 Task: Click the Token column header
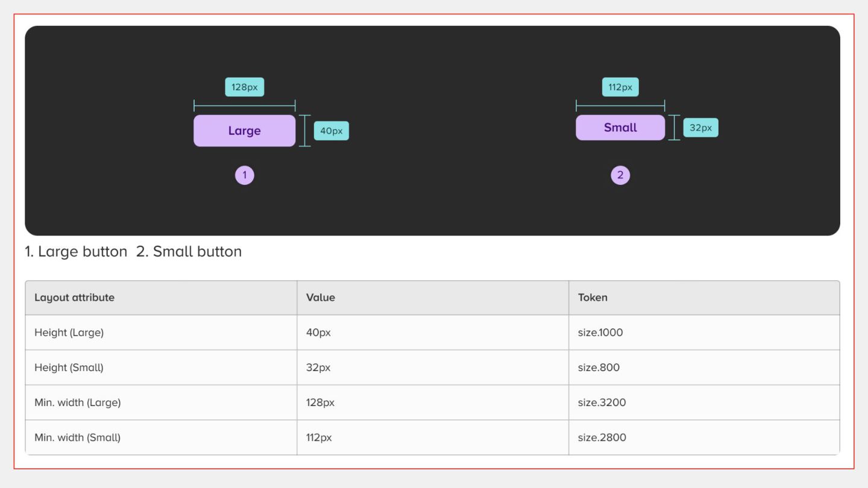pyautogui.click(x=593, y=298)
